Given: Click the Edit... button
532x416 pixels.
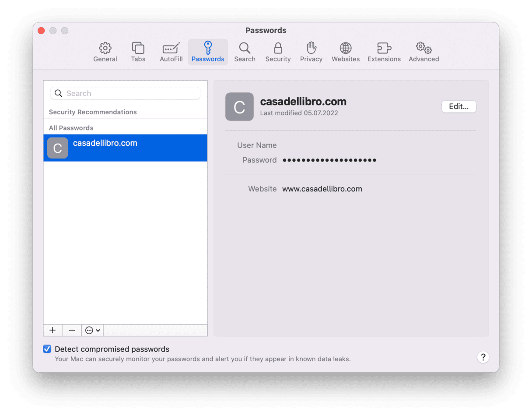Looking at the screenshot, I should (458, 106).
